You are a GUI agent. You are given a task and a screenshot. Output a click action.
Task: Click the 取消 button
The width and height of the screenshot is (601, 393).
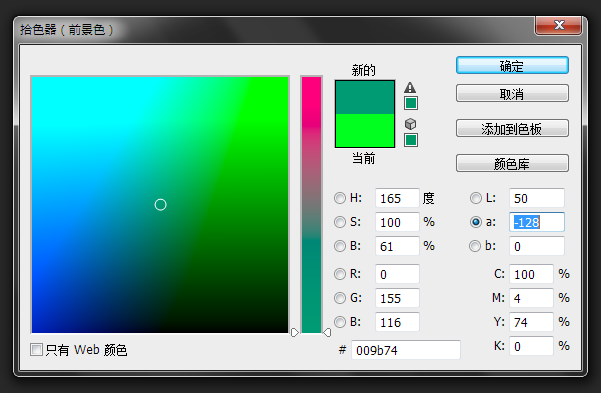tap(512, 93)
